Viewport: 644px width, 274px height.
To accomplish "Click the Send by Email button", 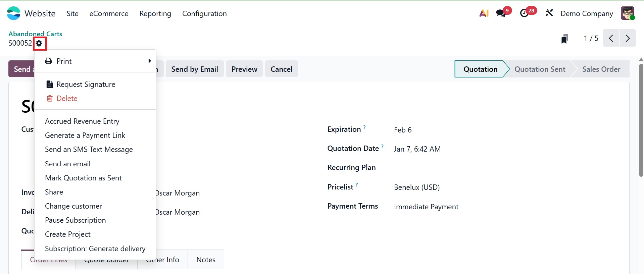I will point(195,69).
